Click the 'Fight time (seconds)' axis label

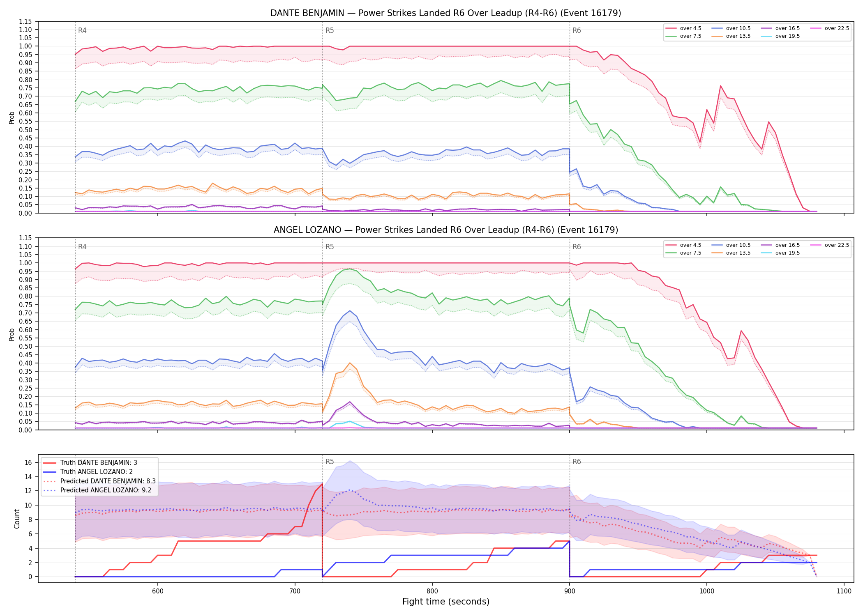[x=446, y=602]
